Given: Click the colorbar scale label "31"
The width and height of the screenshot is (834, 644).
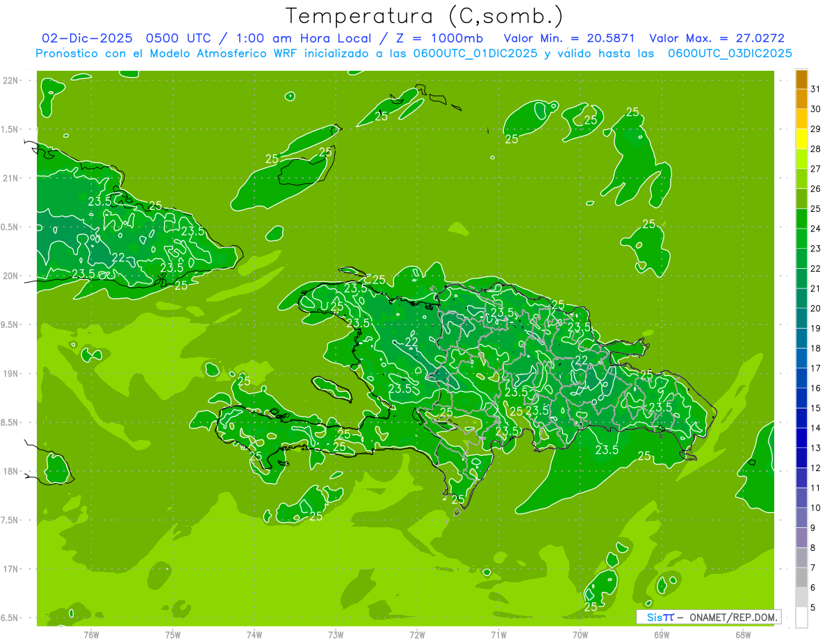Looking at the screenshot, I should pyautogui.click(x=816, y=89).
